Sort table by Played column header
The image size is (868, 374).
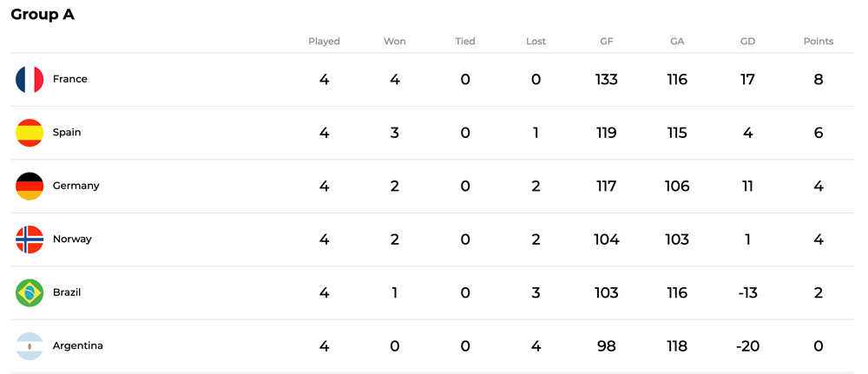(x=324, y=42)
